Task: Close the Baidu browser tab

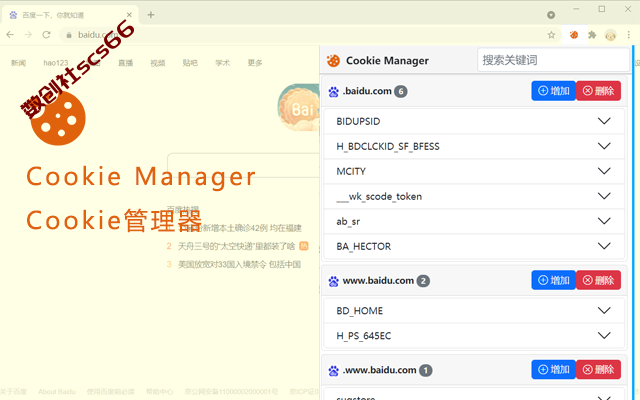Action: click(x=129, y=15)
